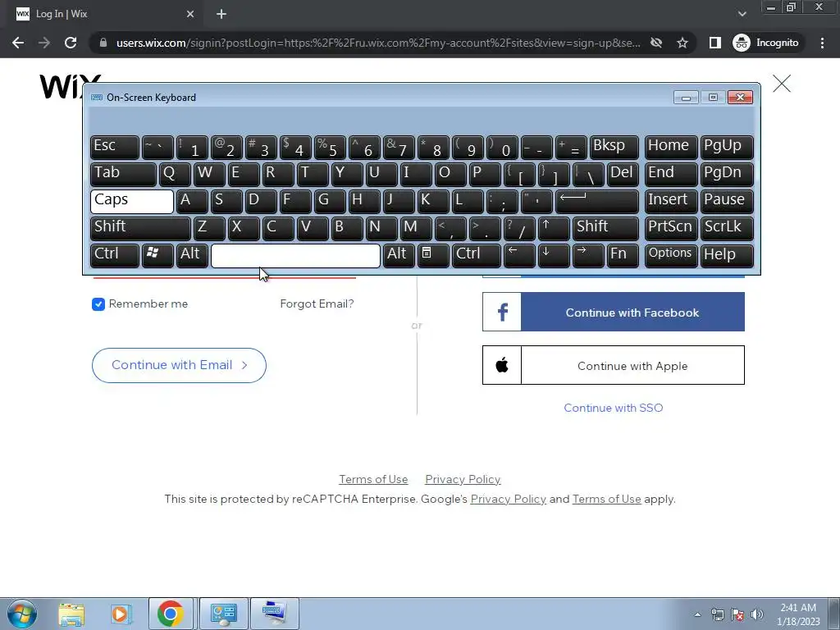Image resolution: width=840 pixels, height=630 pixels.
Task: Click the Incognito profile indicator
Action: coord(766,43)
